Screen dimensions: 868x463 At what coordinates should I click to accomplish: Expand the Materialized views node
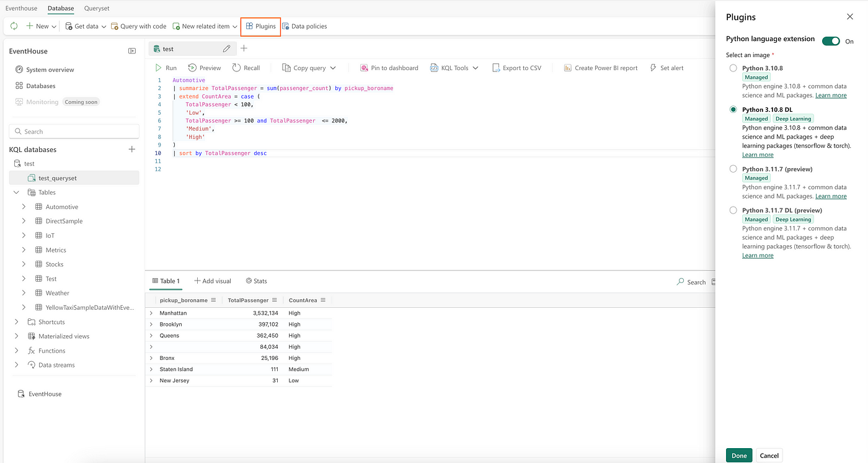[x=17, y=336]
